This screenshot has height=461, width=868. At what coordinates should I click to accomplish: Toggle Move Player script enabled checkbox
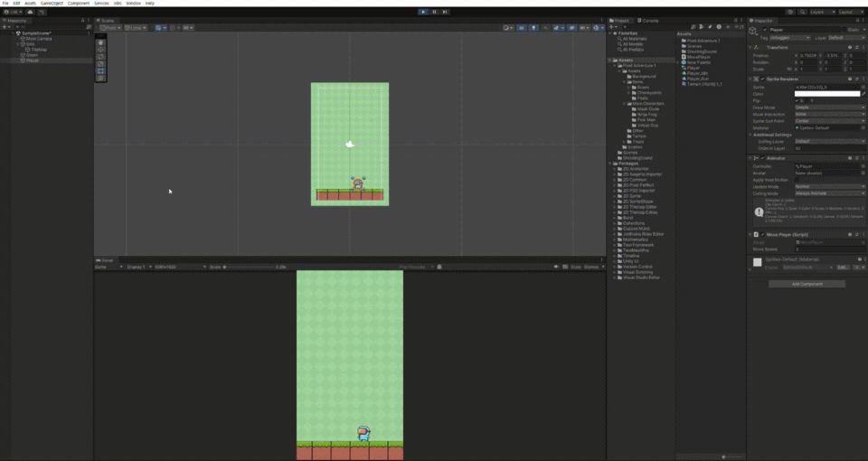(x=762, y=235)
